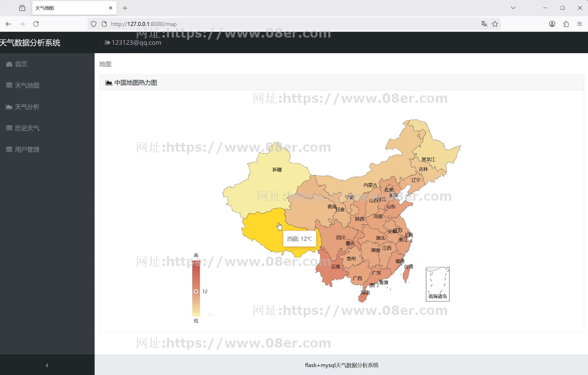Go to 历史天气 sidebar item

click(27, 128)
